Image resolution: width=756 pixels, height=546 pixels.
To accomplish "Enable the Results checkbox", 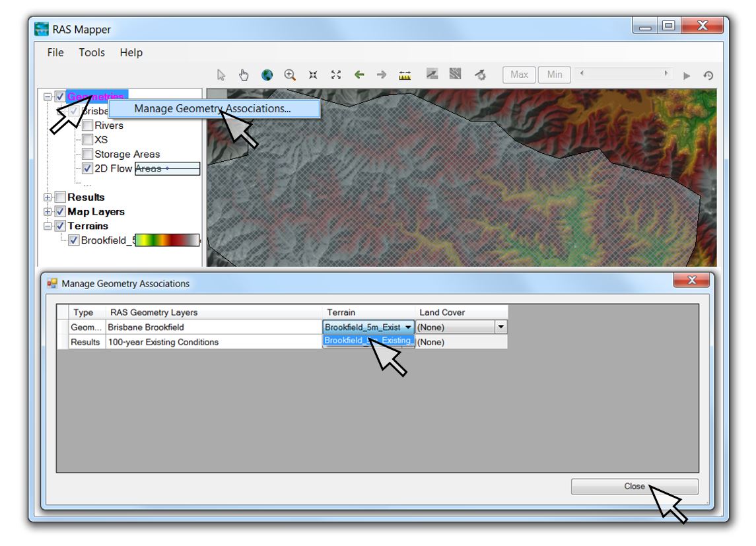I will tap(60, 197).
